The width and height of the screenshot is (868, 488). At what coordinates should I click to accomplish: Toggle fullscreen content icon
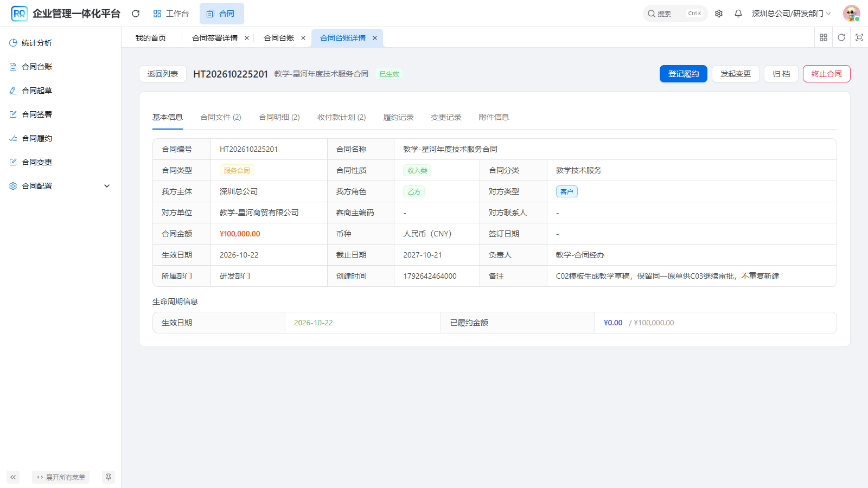[859, 37]
